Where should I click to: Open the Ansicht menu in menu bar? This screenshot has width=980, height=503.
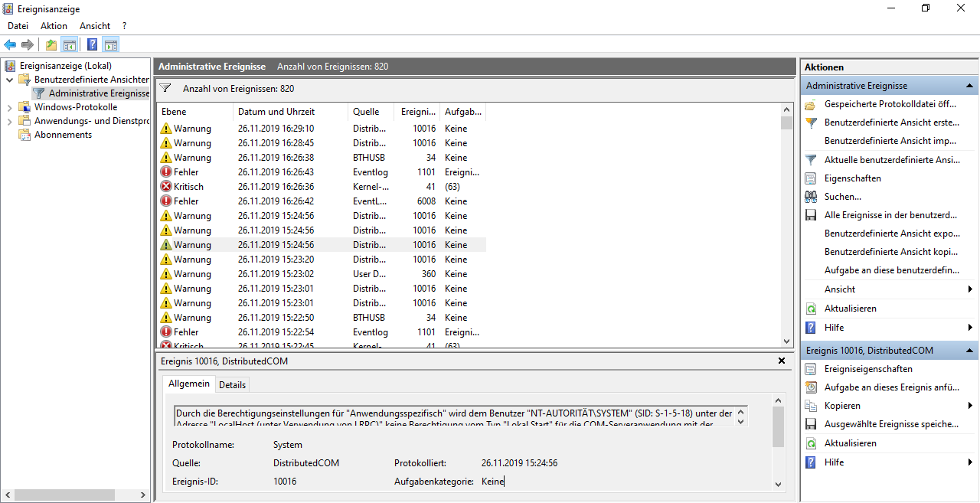(95, 26)
